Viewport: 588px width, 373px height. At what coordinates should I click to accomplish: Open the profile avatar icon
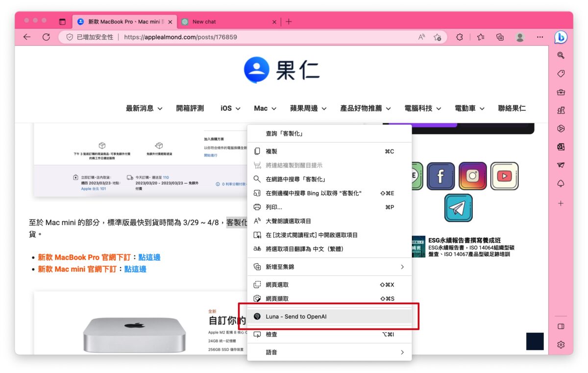(520, 37)
